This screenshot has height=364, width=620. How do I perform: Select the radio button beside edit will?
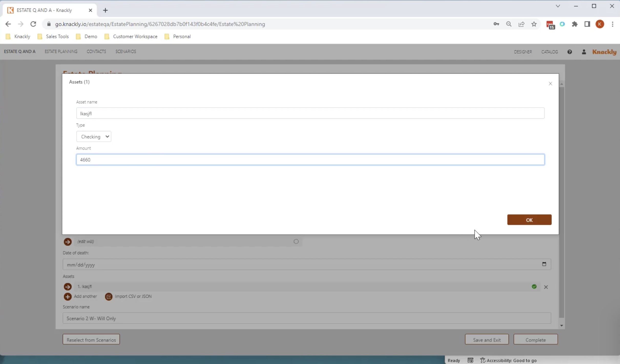click(296, 241)
